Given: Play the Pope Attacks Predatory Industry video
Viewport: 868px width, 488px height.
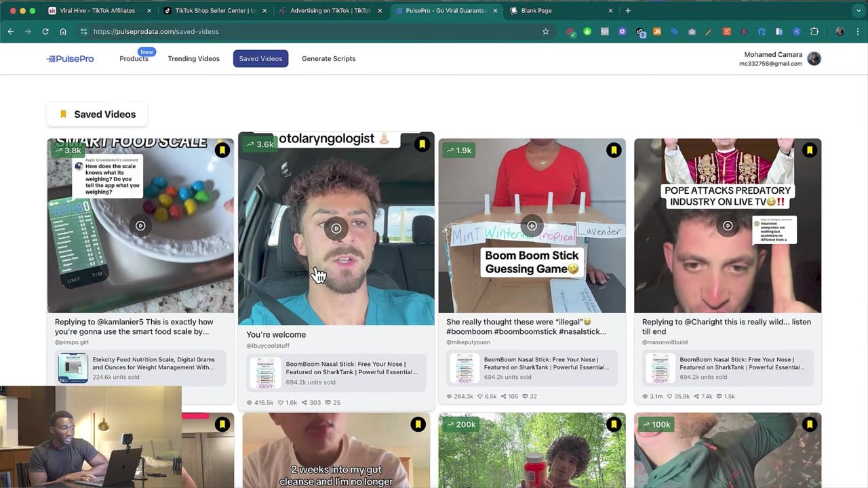Looking at the screenshot, I should click(728, 226).
